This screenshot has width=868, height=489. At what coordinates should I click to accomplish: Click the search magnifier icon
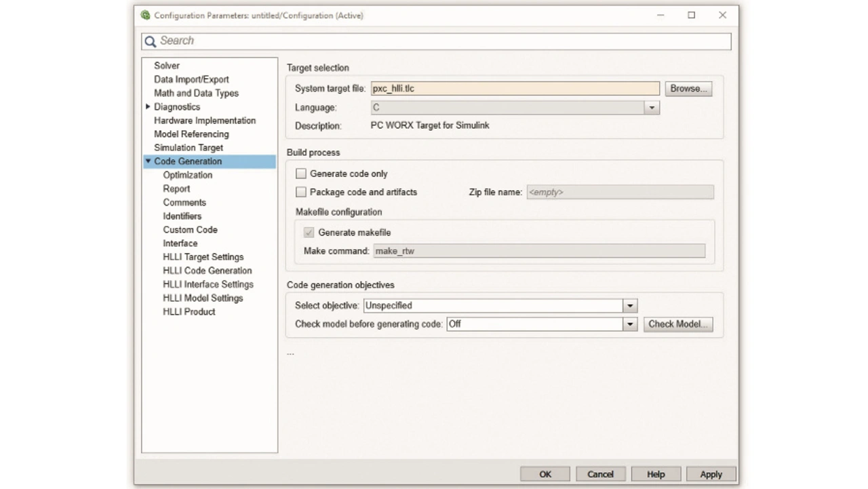[x=151, y=41]
